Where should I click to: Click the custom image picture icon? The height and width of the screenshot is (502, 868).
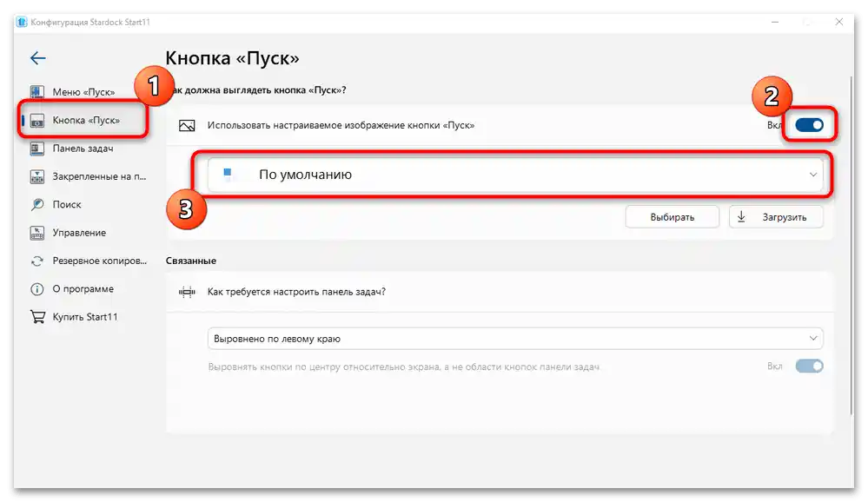[x=185, y=125]
